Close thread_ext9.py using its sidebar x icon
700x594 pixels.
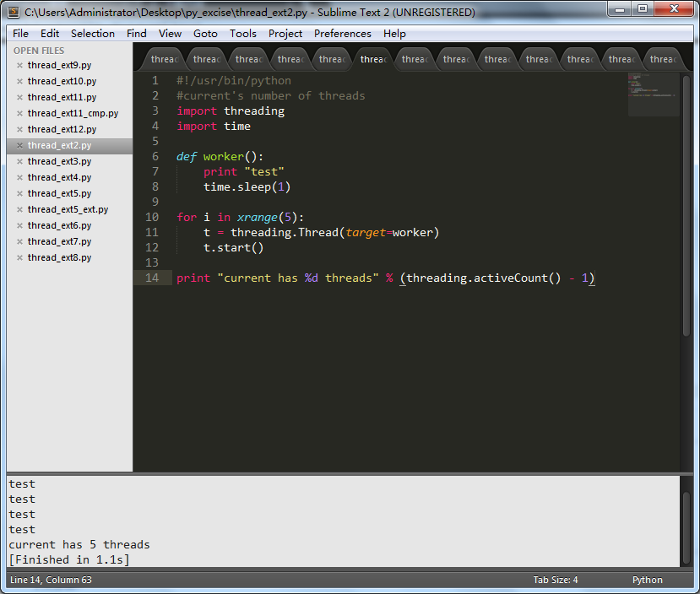click(19, 66)
